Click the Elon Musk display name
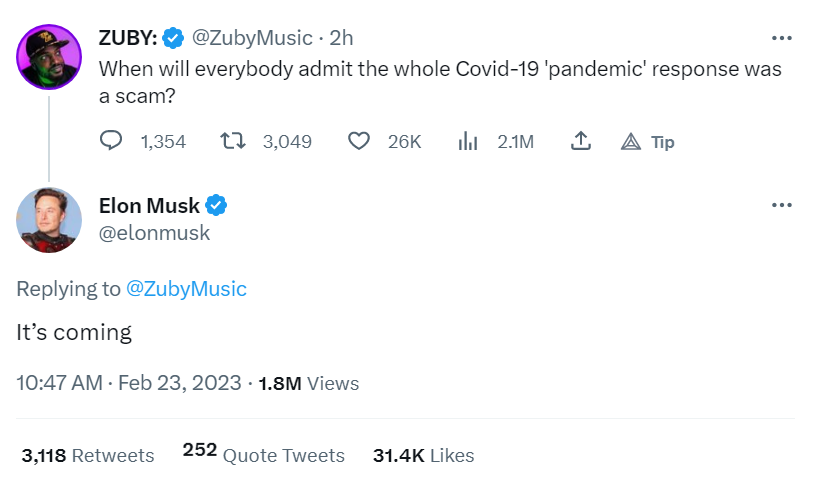Image resolution: width=813 pixels, height=490 pixels. [x=149, y=206]
